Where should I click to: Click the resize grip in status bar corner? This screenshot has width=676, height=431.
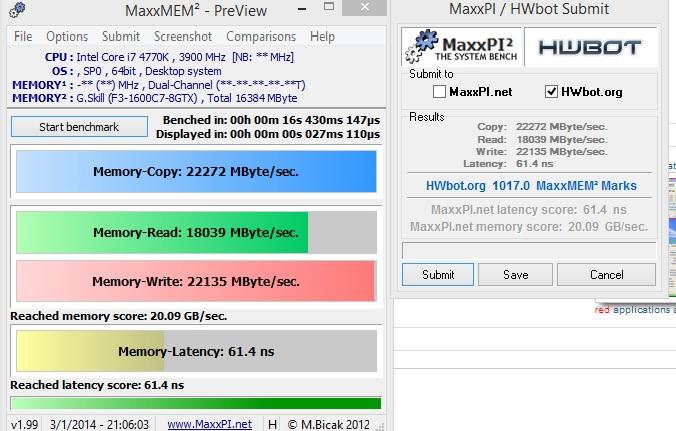[x=380, y=426]
